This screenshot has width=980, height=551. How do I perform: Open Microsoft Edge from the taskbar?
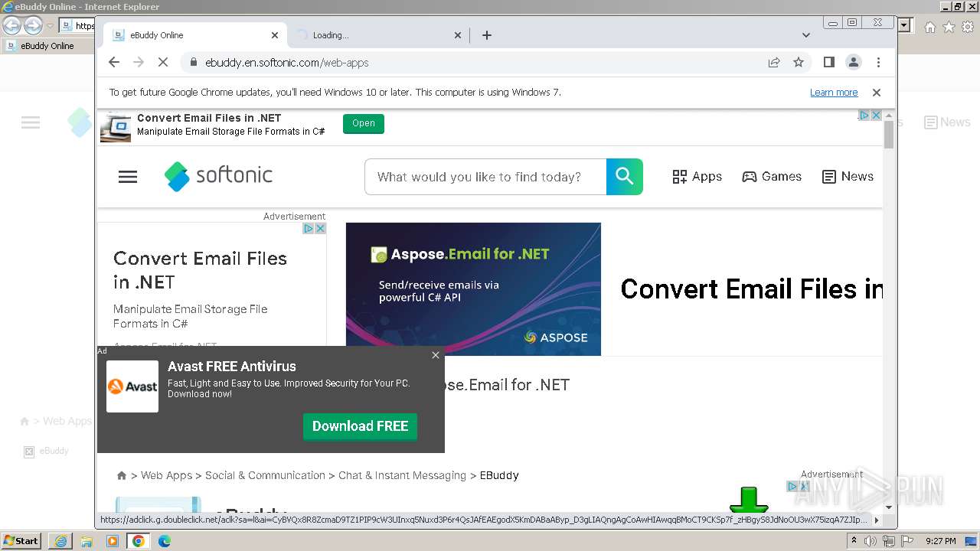(165, 541)
